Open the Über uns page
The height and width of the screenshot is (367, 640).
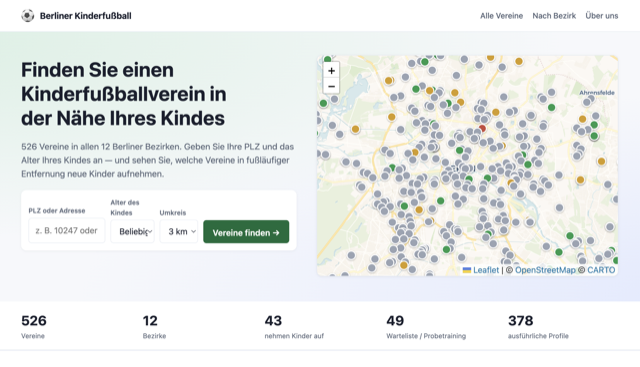602,16
